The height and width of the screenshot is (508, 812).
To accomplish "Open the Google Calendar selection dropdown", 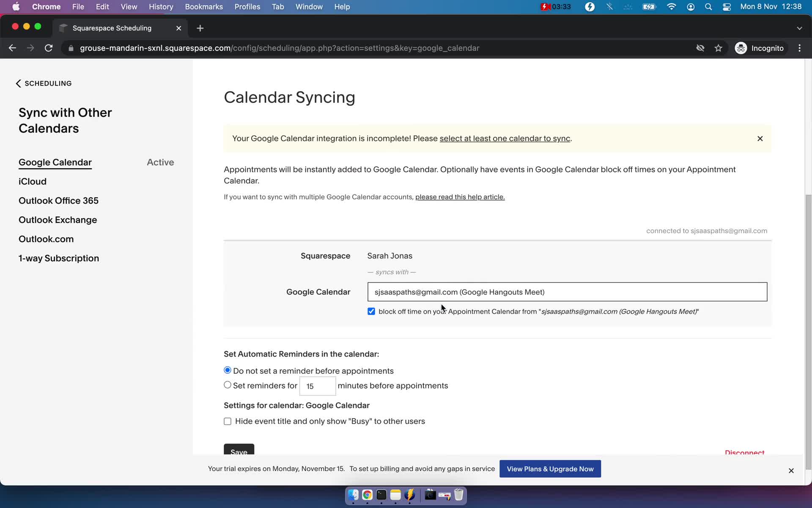I will 567,292.
